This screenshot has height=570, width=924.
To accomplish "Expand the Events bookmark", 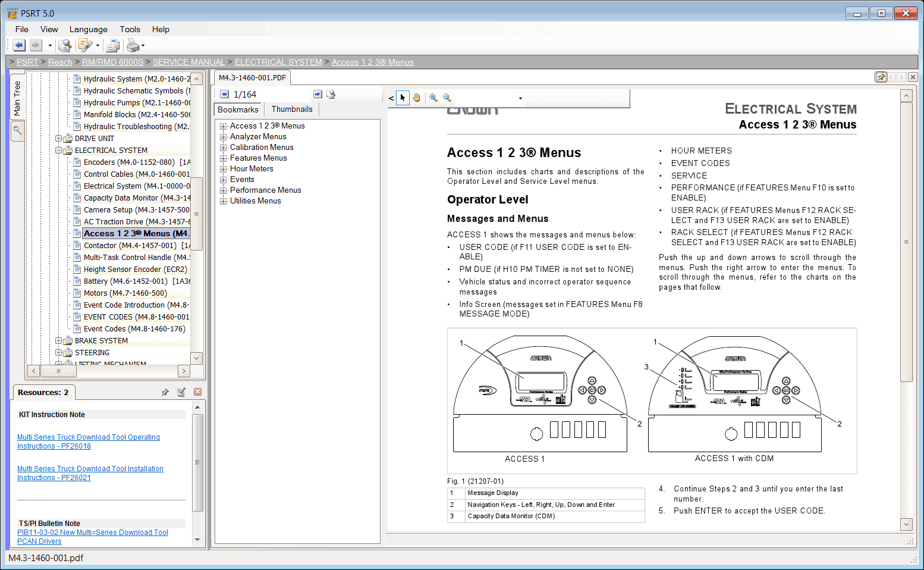I will [x=224, y=180].
